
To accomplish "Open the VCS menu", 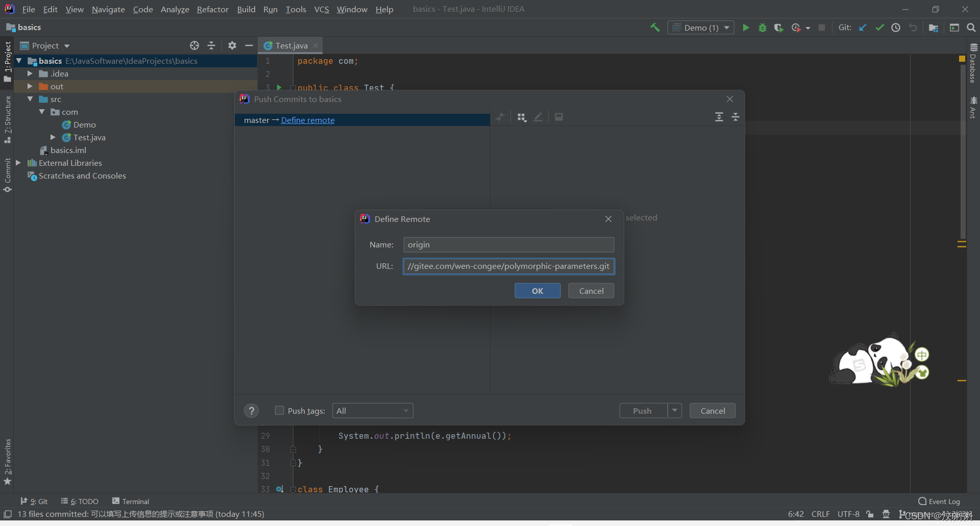I will click(322, 9).
